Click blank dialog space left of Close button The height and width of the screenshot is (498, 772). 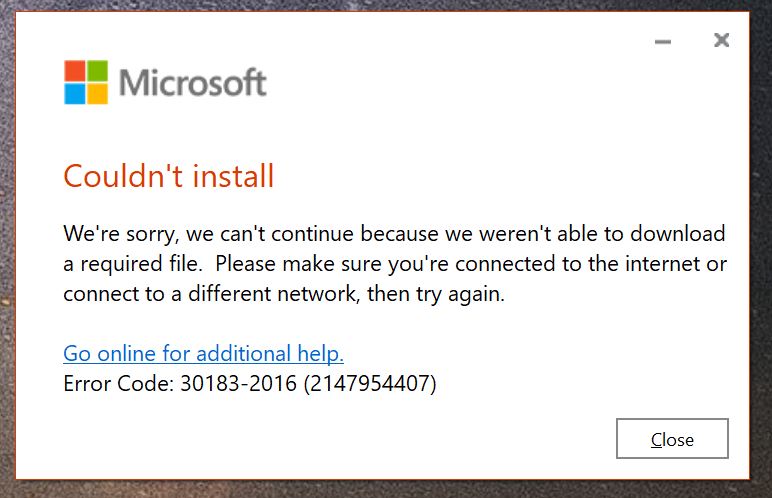coord(350,439)
